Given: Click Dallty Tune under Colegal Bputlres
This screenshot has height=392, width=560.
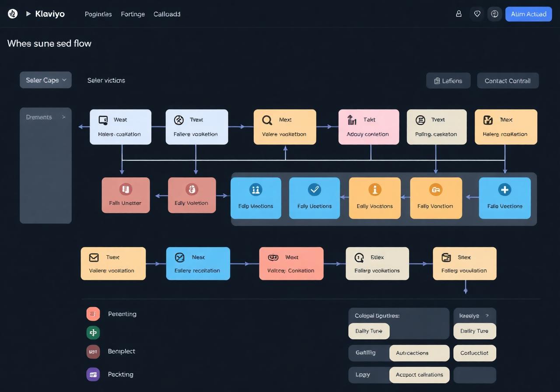Looking at the screenshot, I should (x=369, y=331).
